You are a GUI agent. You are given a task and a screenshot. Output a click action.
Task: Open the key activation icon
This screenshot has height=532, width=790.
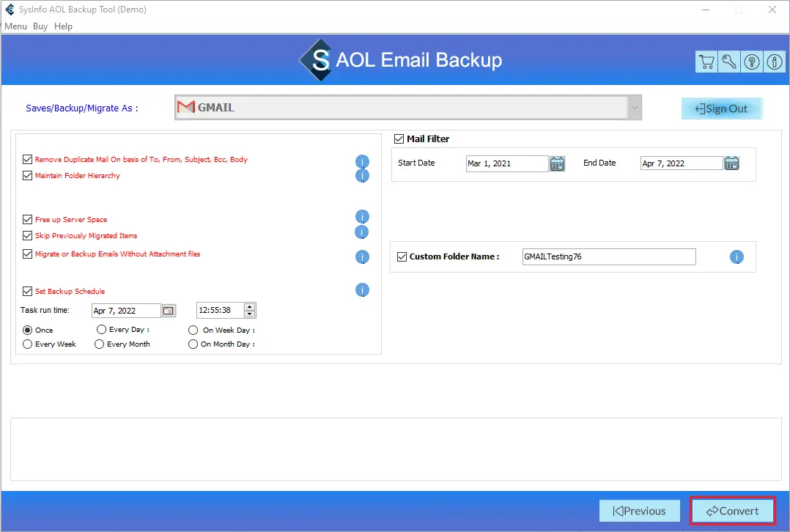pyautogui.click(x=729, y=62)
